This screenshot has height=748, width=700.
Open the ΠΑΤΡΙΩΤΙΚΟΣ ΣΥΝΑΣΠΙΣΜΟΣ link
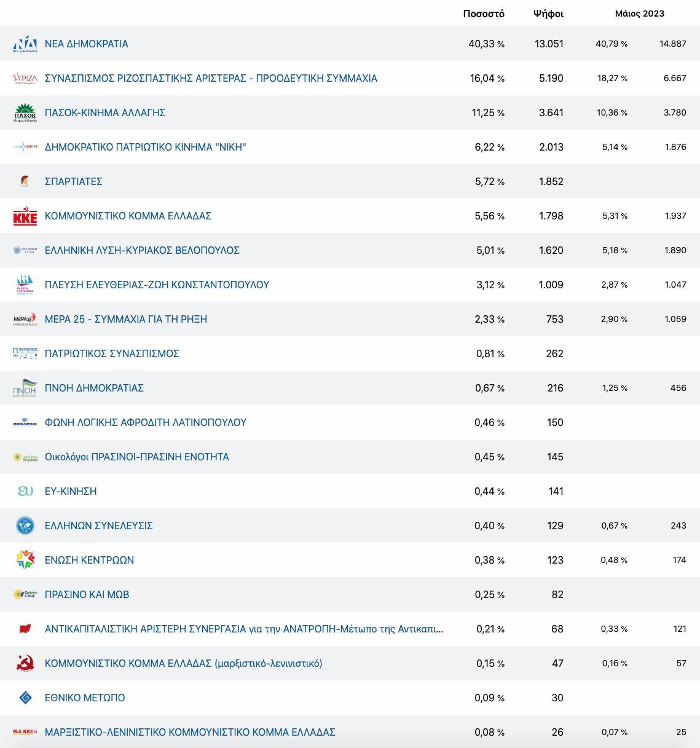click(x=112, y=353)
